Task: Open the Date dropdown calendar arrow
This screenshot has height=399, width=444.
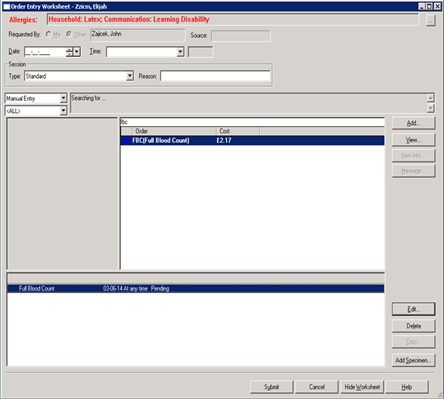Action: [x=77, y=52]
